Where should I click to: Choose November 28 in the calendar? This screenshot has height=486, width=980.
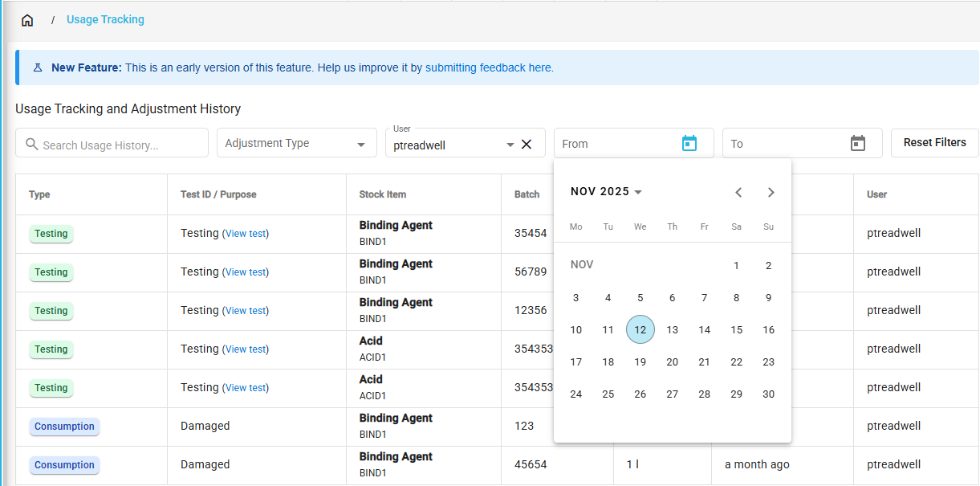[x=705, y=394]
